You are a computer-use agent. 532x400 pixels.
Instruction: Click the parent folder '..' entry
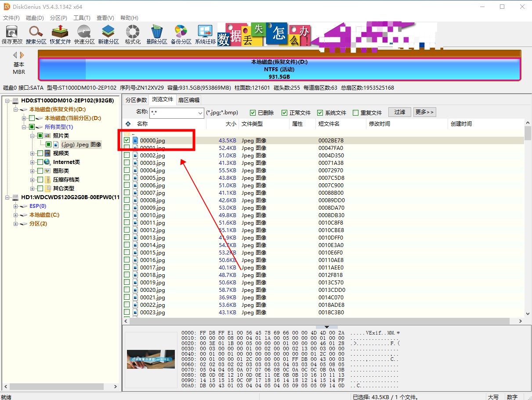pyautogui.click(x=133, y=133)
